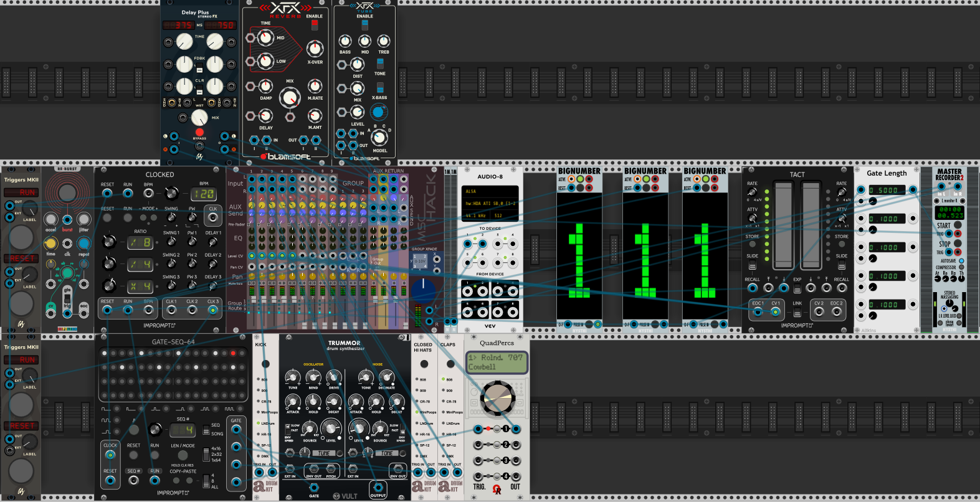Click the 120 BPM display on CLOCKED
Screen dimensions: 980x502
coord(203,194)
